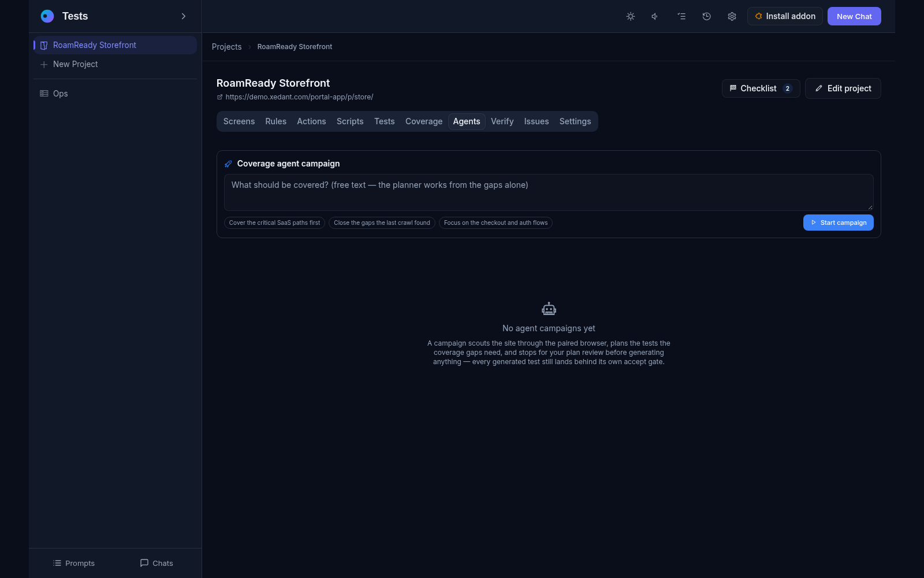This screenshot has width=924, height=578.
Task: Click the plus icon beside New Project
Action: point(44,64)
